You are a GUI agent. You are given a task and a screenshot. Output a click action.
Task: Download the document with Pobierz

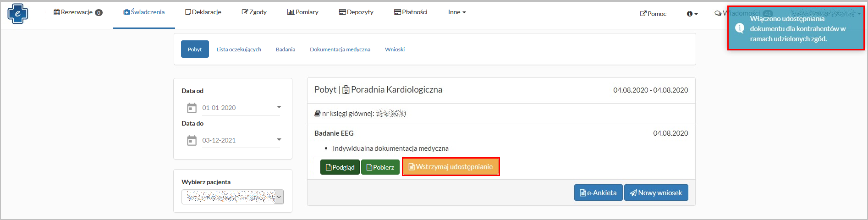(x=380, y=167)
